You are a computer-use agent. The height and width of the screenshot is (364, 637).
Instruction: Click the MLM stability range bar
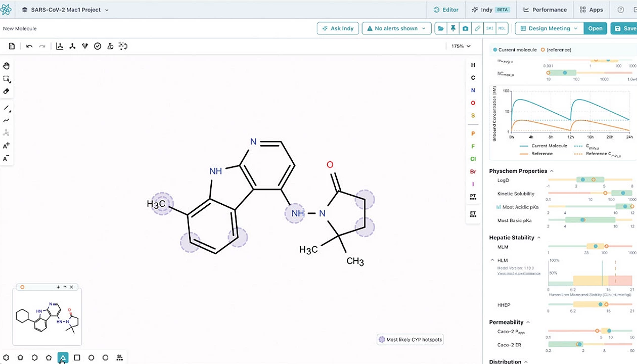click(590, 247)
